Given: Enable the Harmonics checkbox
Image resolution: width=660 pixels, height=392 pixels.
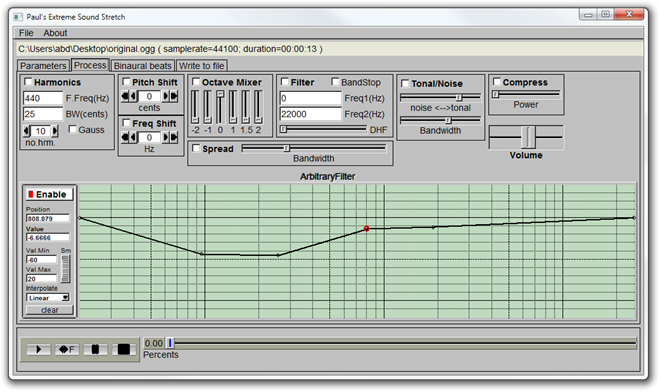Looking at the screenshot, I should point(28,82).
